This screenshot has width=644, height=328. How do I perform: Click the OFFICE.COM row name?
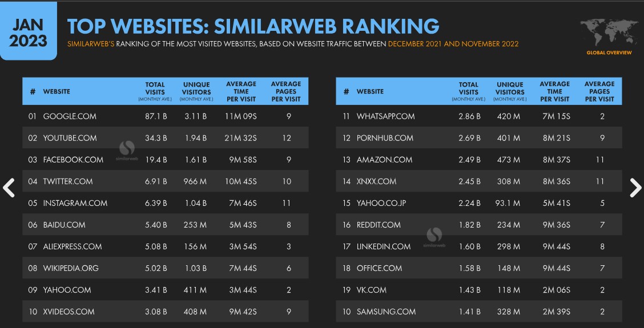[x=379, y=269]
